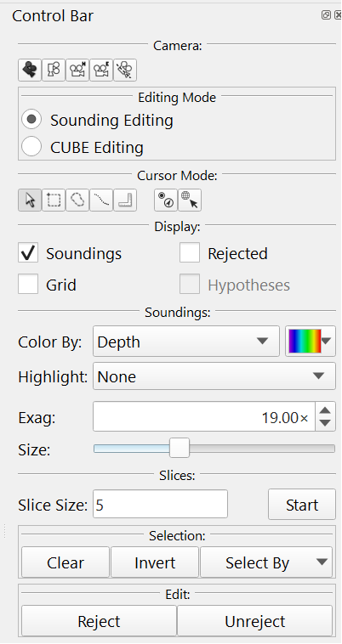Click into the Slice Size field
Screen dimensions: 342x644
click(160, 504)
